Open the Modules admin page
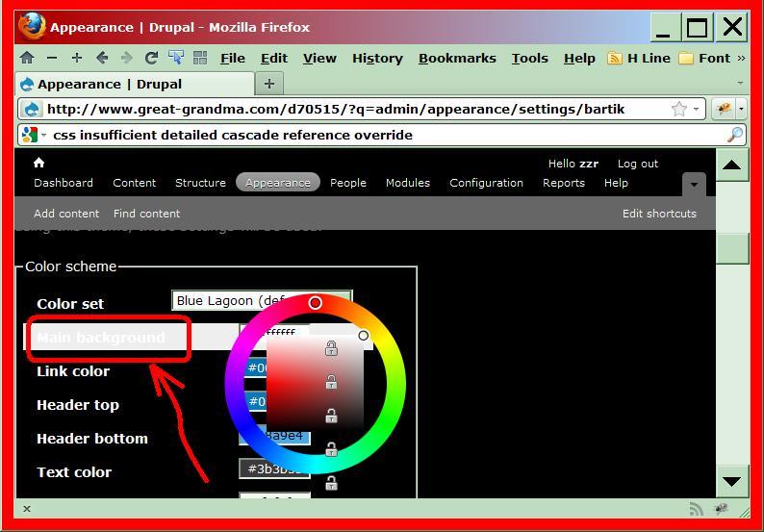The image size is (764, 532). 408,183
